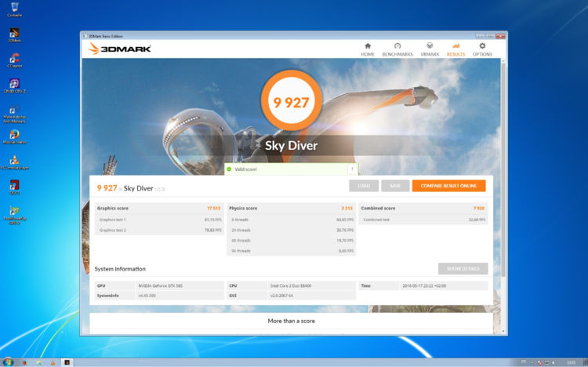Click the SystemInfo version value

(x=147, y=296)
